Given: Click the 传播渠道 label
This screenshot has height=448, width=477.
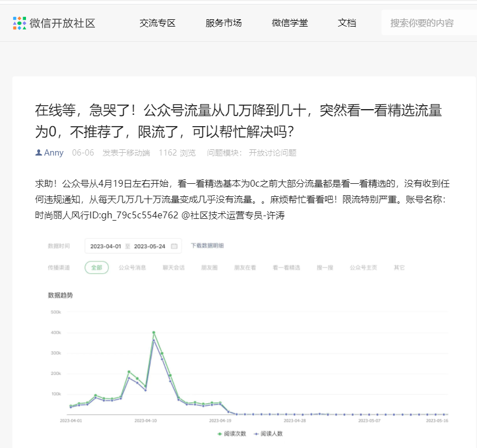Looking at the screenshot, I should click(x=59, y=268).
